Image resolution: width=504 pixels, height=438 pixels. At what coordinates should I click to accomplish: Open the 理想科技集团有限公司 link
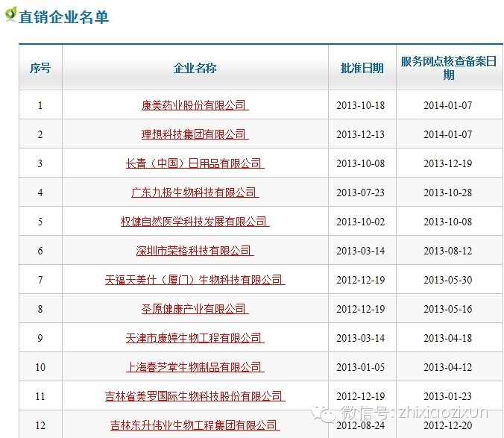[195, 134]
